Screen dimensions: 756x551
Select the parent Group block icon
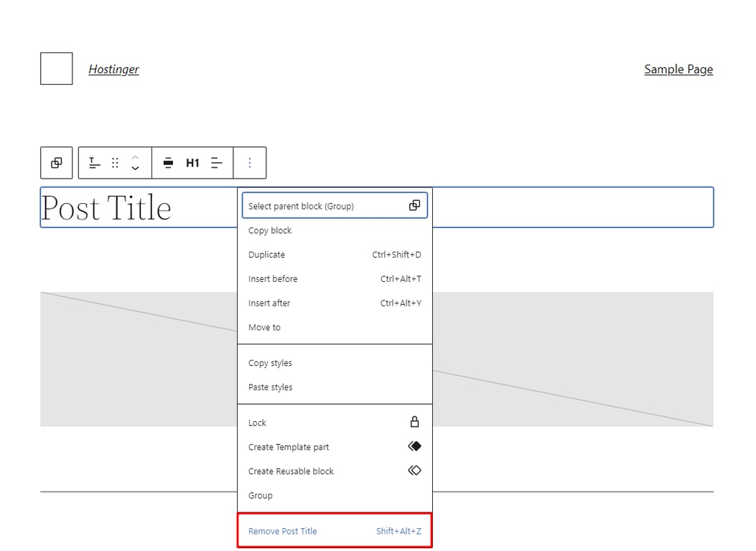[x=56, y=163]
